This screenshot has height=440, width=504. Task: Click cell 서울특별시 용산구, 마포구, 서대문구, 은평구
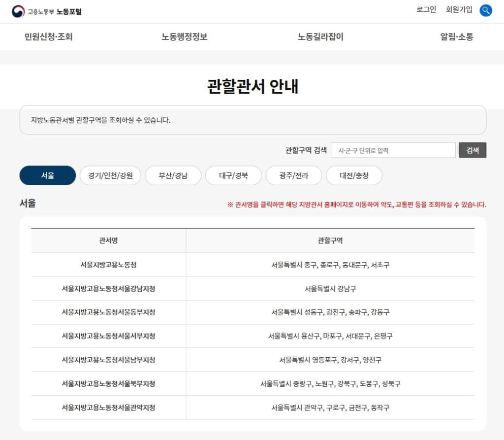(x=330, y=336)
